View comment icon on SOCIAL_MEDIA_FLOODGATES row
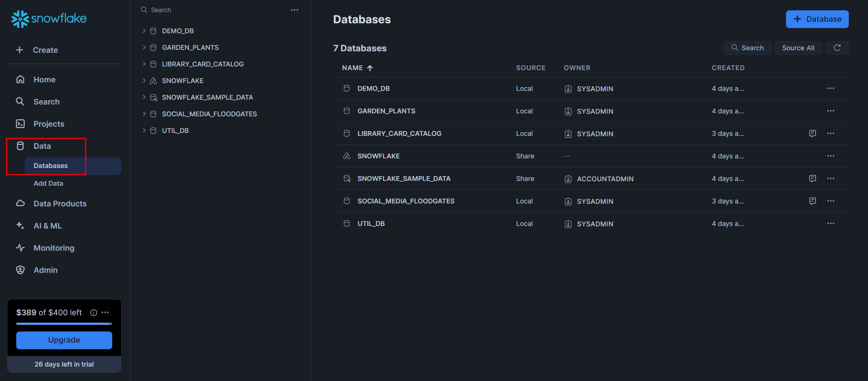 813,201
